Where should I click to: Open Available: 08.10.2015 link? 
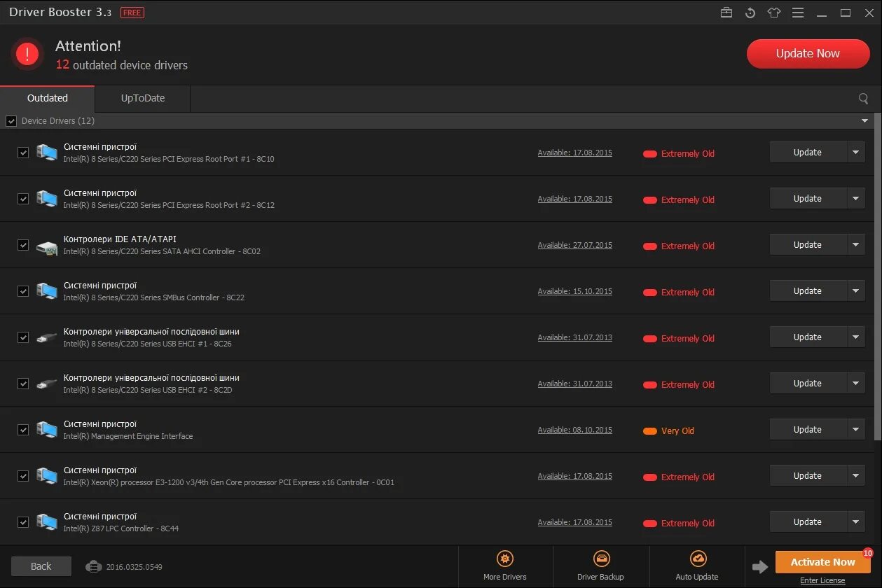(575, 430)
